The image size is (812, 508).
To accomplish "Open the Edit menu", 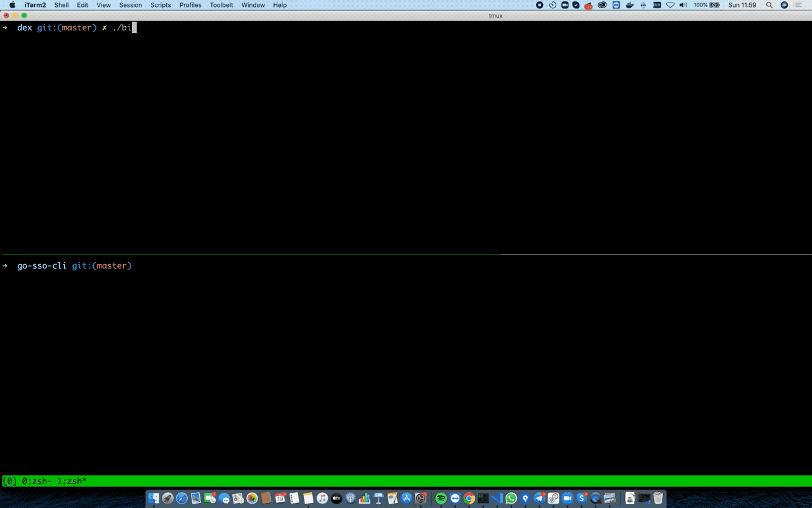I will (x=82, y=5).
